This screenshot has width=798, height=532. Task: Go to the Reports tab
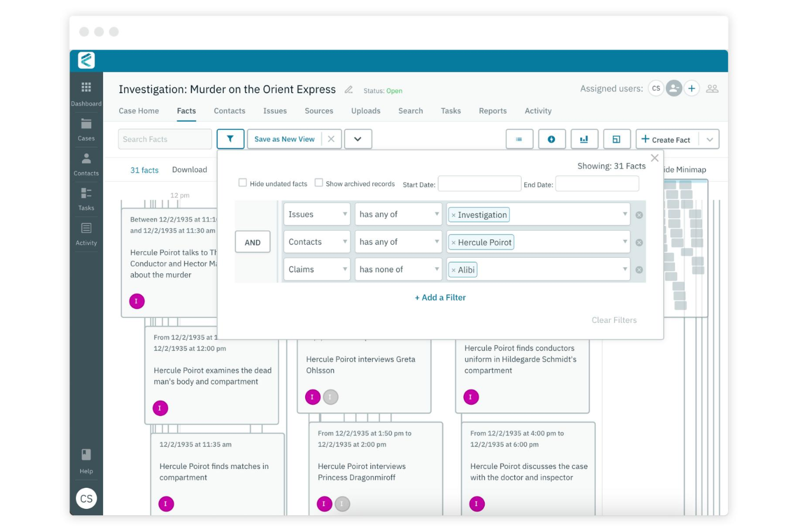pos(492,110)
